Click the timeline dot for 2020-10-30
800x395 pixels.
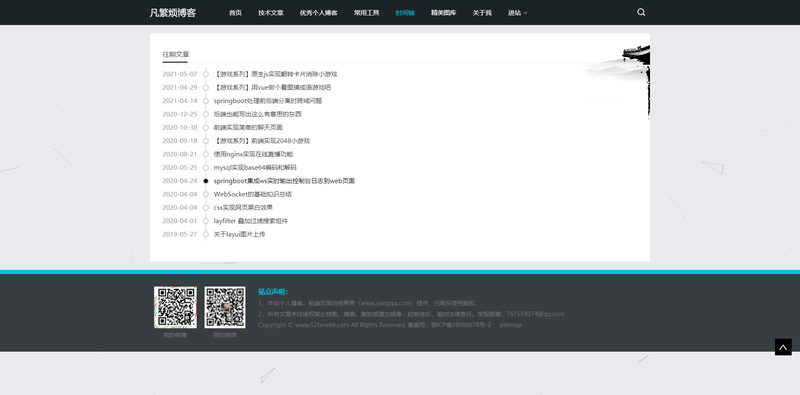point(206,128)
